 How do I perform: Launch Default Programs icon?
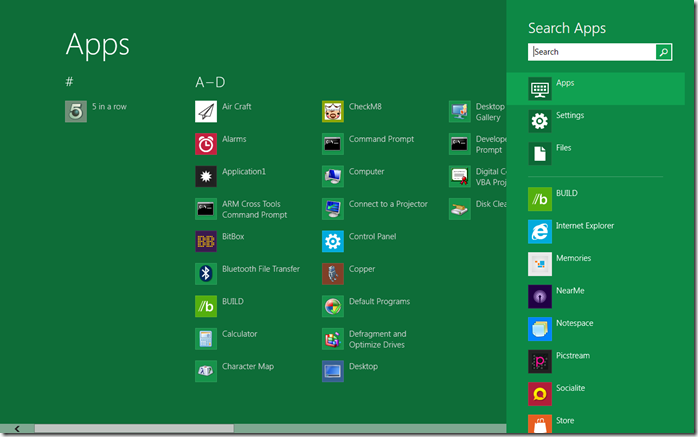tap(333, 306)
